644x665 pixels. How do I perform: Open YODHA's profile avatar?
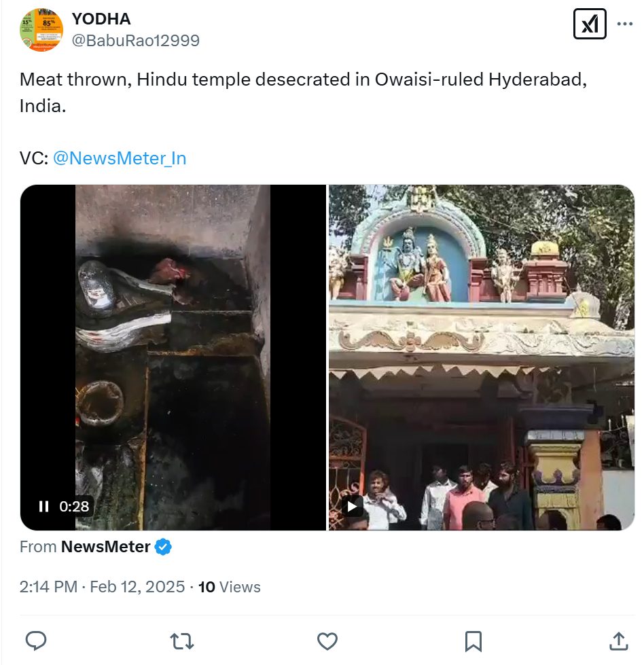pyautogui.click(x=41, y=30)
